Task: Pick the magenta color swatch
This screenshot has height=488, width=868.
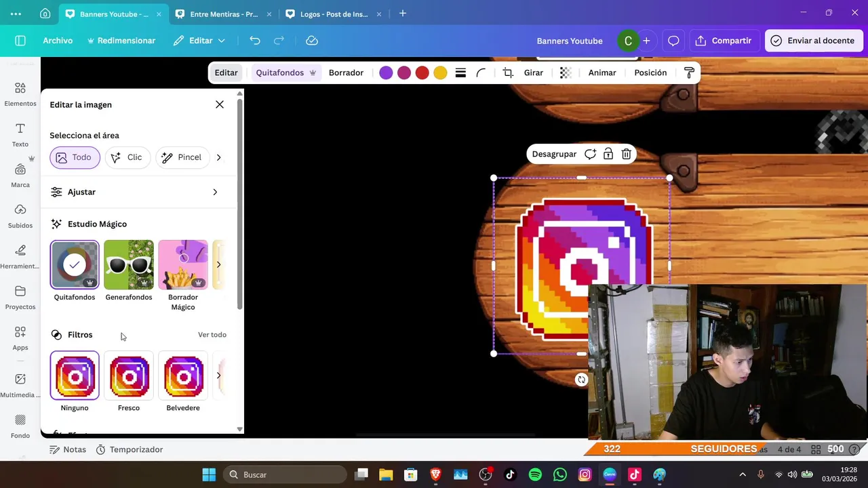Action: coord(404,73)
